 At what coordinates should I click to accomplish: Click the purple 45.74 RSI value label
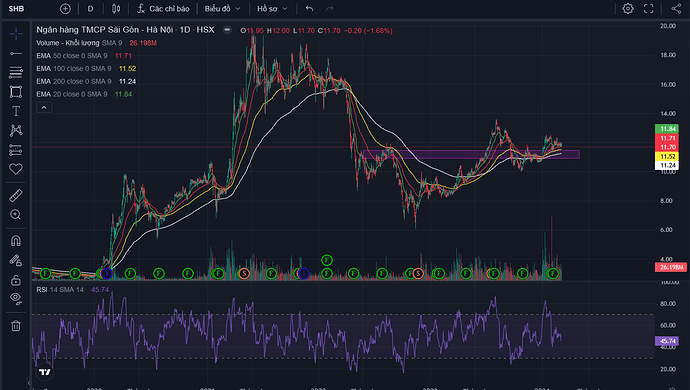coord(667,341)
